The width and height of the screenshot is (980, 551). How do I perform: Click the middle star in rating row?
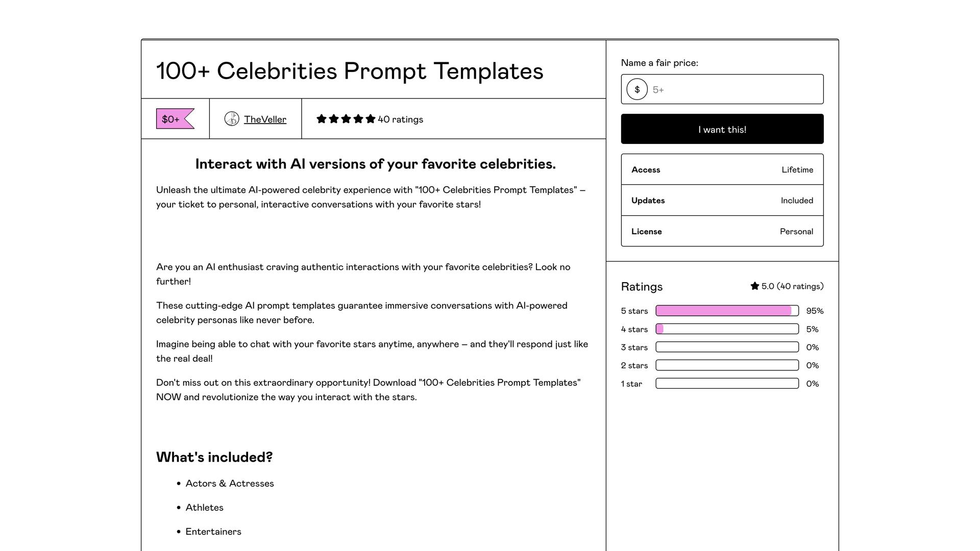point(346,118)
